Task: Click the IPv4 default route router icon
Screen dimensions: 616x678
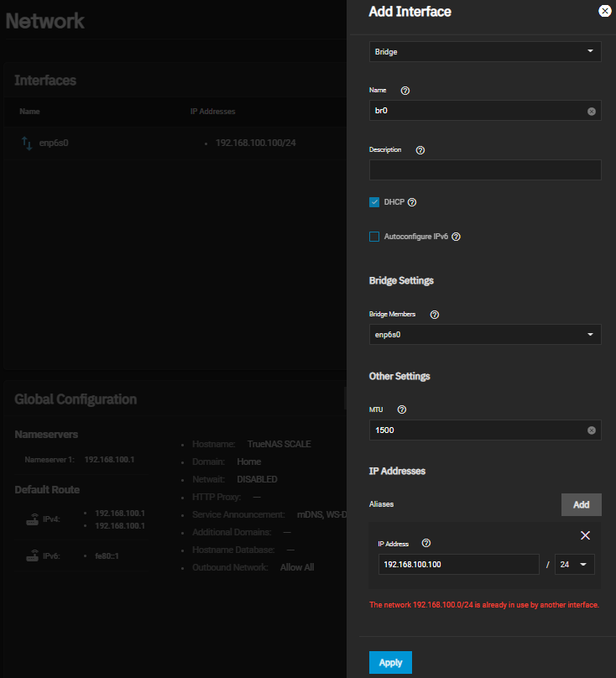Action: [33, 519]
